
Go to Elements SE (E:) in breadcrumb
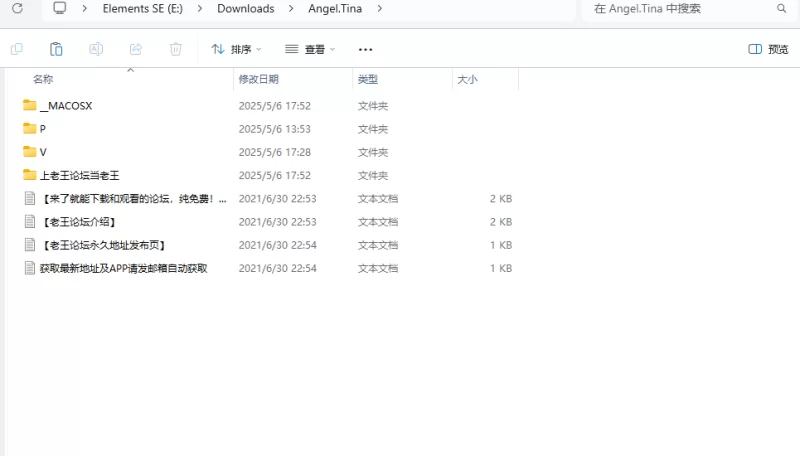[143, 8]
